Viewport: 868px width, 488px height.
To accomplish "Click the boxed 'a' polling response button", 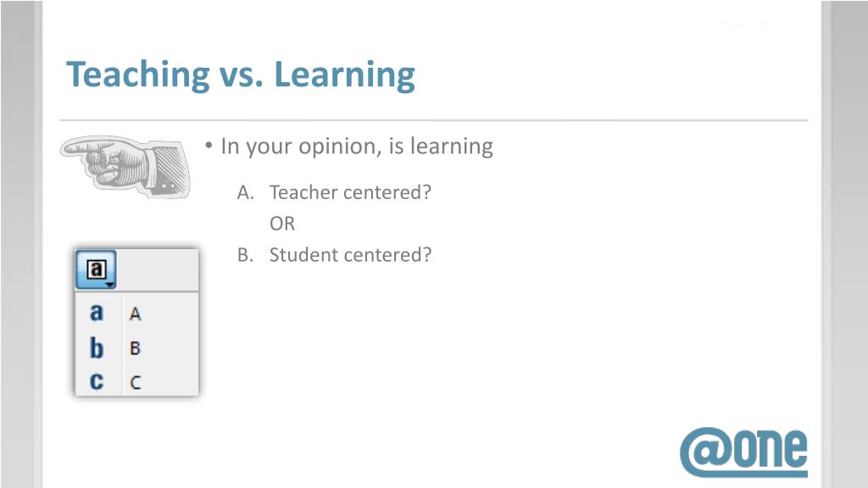I will point(96,269).
